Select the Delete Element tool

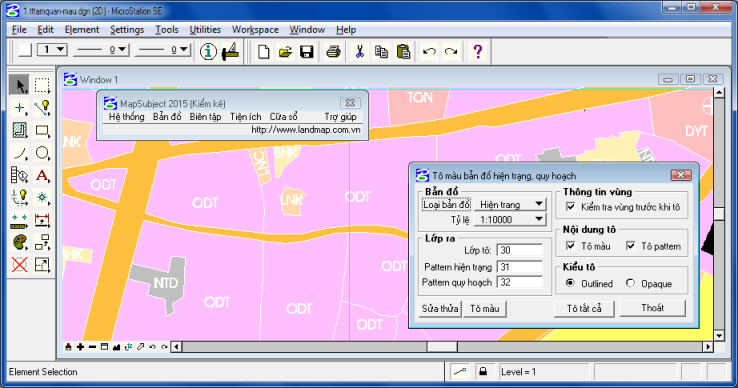click(19, 265)
